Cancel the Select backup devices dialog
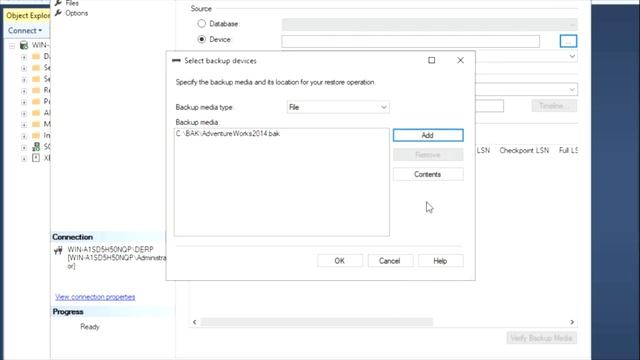640x360 pixels. click(390, 261)
